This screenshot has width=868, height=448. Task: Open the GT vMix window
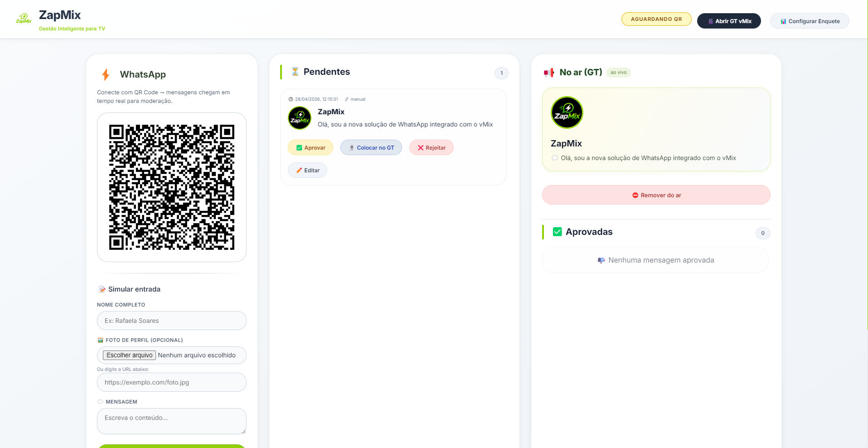click(729, 21)
